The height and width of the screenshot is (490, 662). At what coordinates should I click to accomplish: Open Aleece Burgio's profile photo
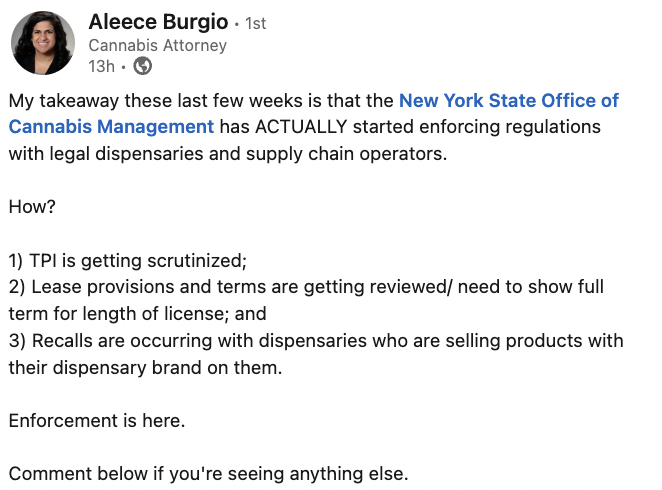(x=43, y=43)
